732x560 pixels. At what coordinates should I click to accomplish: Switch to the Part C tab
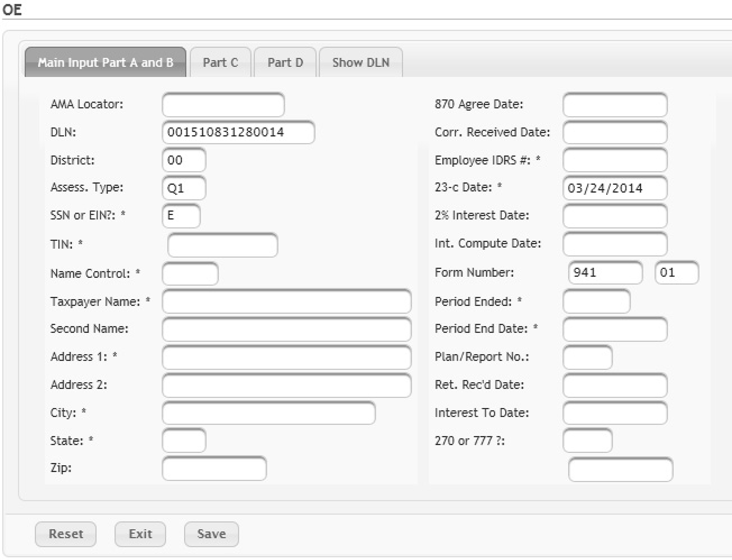(x=220, y=62)
